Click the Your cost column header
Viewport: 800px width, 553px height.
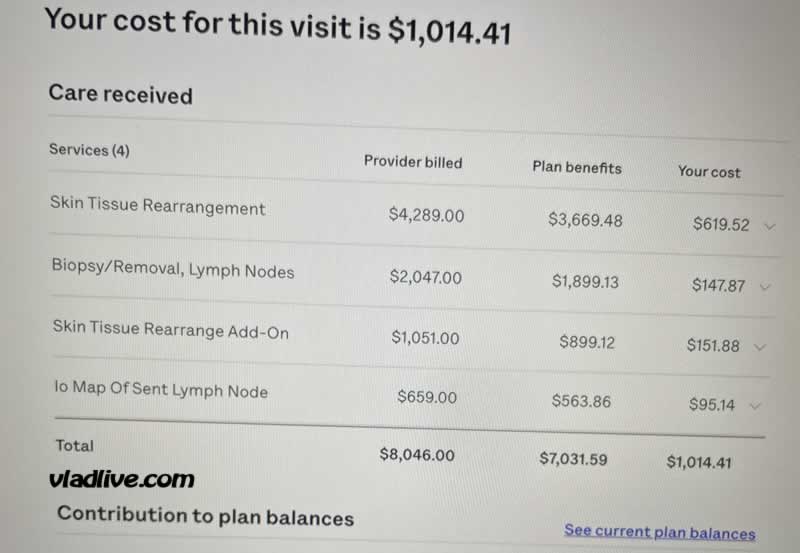709,172
